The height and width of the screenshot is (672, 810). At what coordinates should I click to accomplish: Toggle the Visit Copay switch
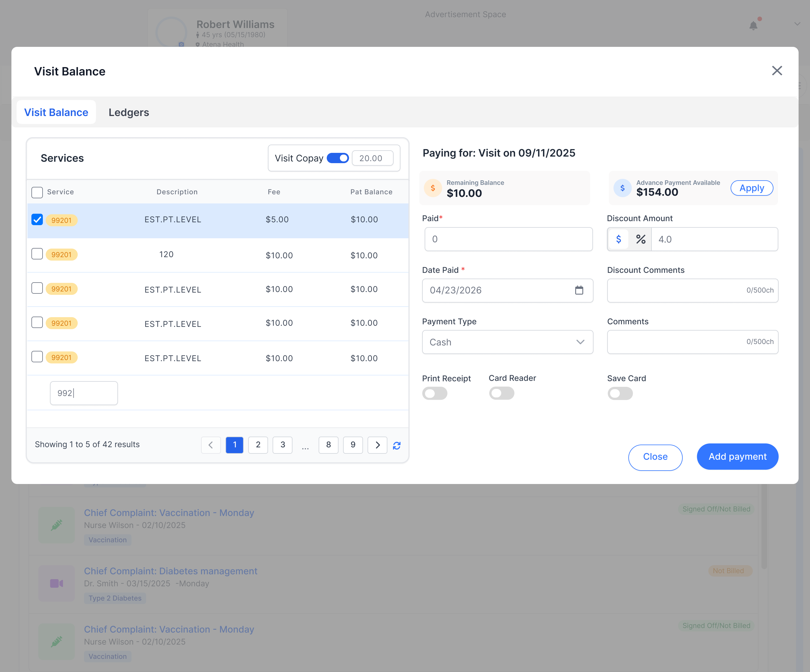click(x=338, y=158)
